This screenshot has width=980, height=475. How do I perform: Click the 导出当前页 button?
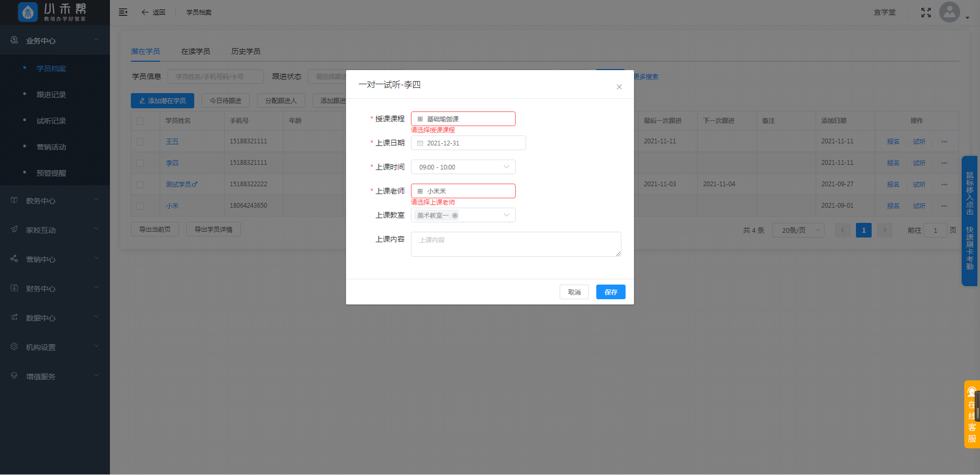(155, 229)
